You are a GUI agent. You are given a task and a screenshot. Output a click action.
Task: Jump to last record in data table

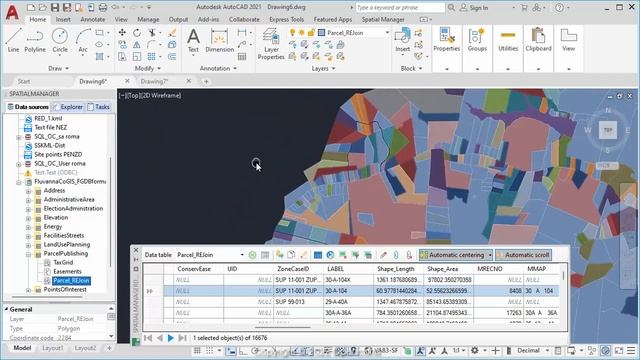182,338
